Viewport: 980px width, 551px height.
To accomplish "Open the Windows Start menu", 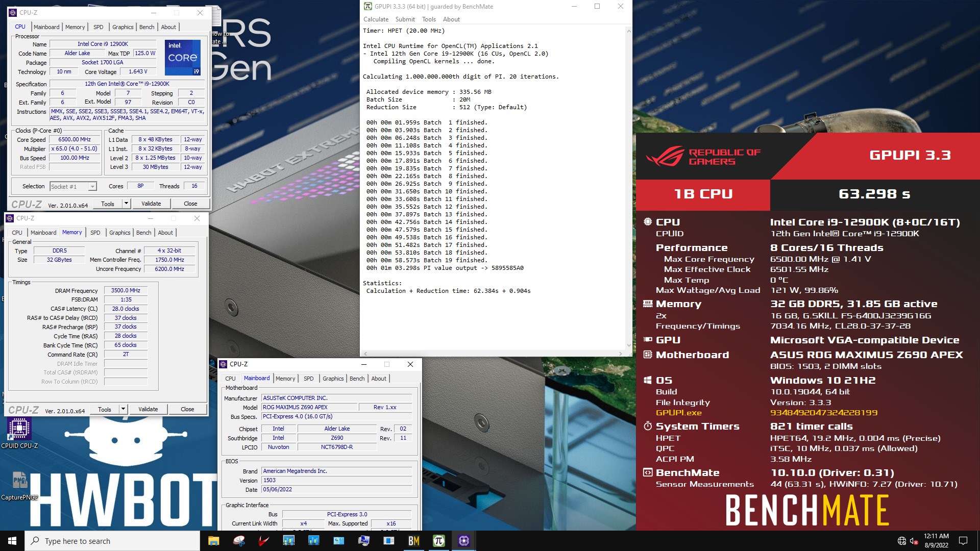I will 12,541.
